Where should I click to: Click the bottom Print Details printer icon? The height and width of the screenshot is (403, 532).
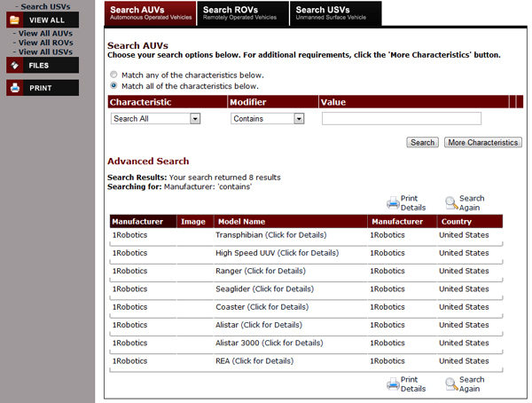pos(393,383)
